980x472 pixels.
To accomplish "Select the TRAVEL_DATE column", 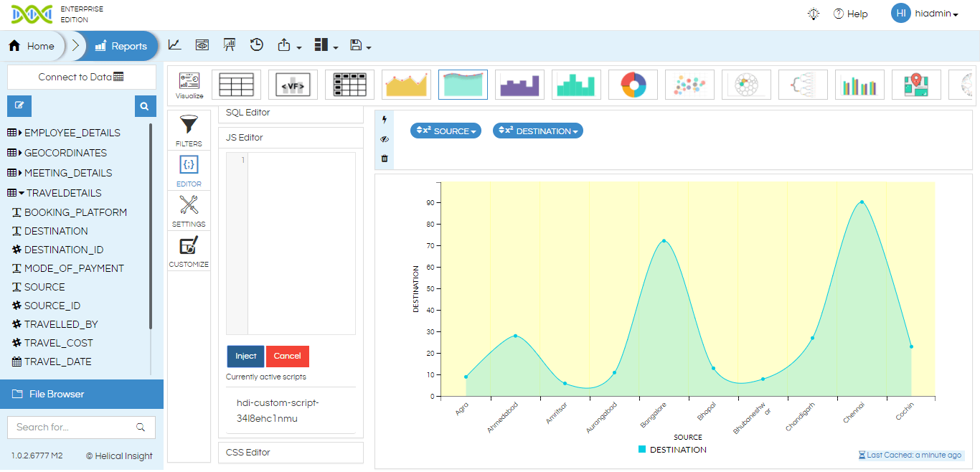I will [x=52, y=362].
